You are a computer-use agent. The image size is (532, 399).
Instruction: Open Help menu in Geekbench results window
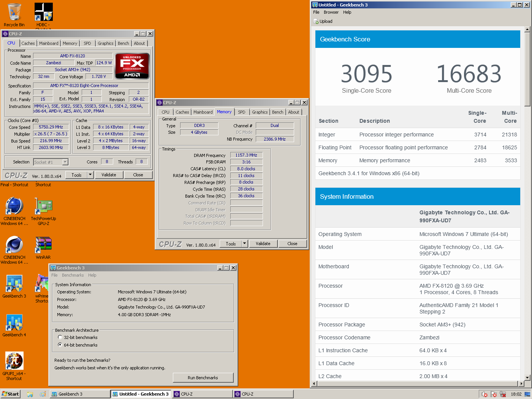point(347,12)
